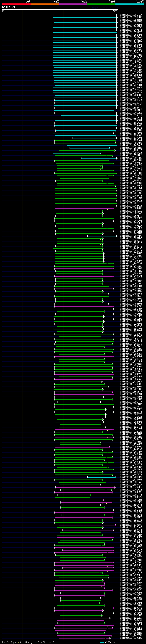The height and width of the screenshot is (644, 146).
Task: Select the UniRef100_B7WZE7 label
Action: (x=131, y=487)
